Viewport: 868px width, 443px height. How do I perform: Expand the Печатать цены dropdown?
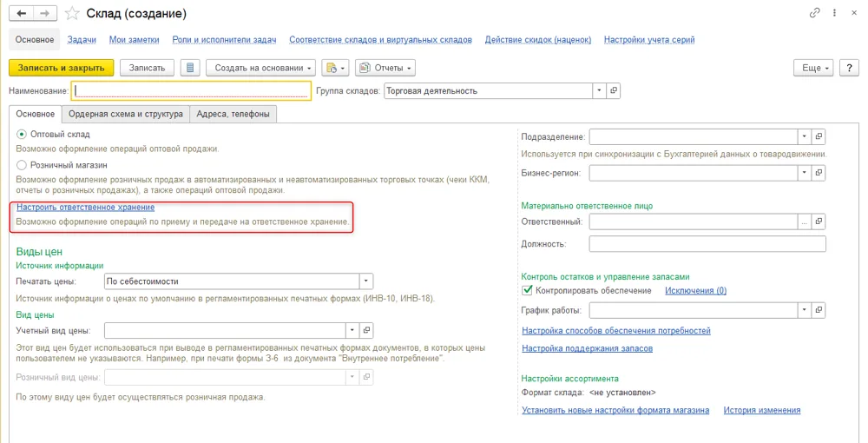(x=366, y=281)
